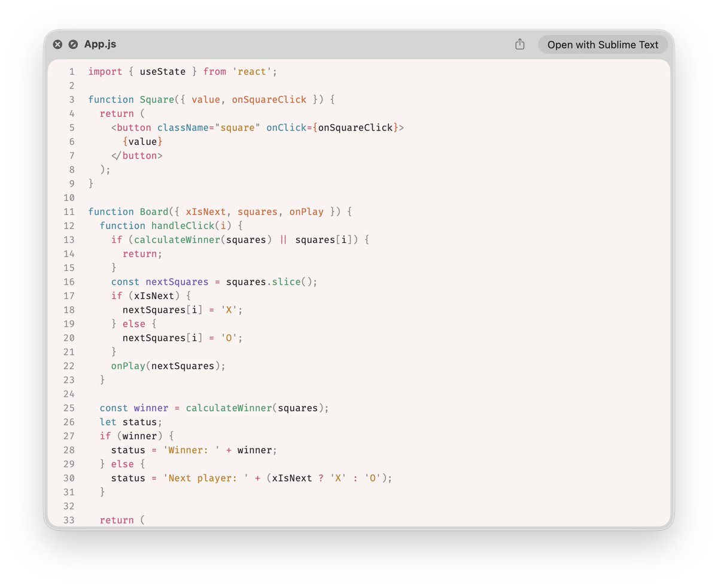Click '} else {' on line 19
This screenshot has width=718, height=588.
[134, 324]
